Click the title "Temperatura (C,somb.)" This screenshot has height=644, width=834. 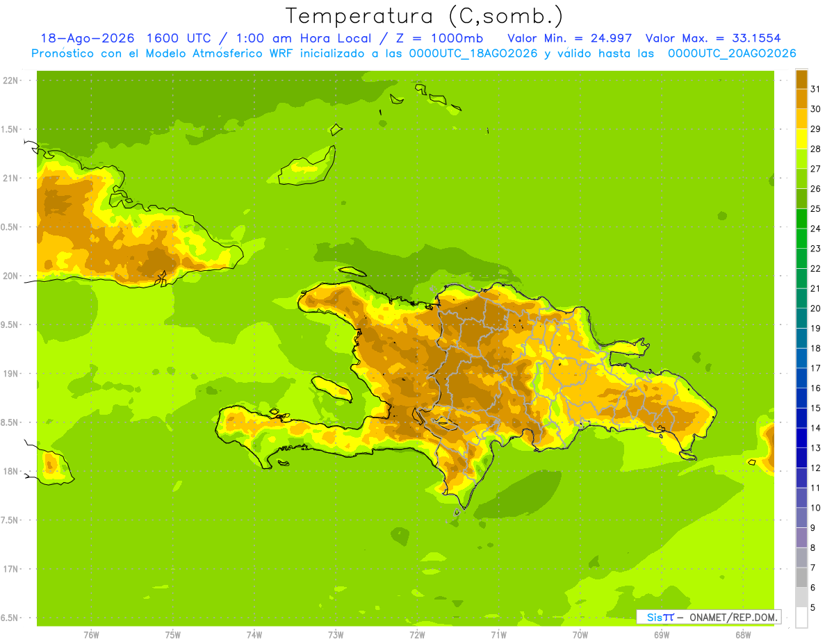click(x=425, y=16)
